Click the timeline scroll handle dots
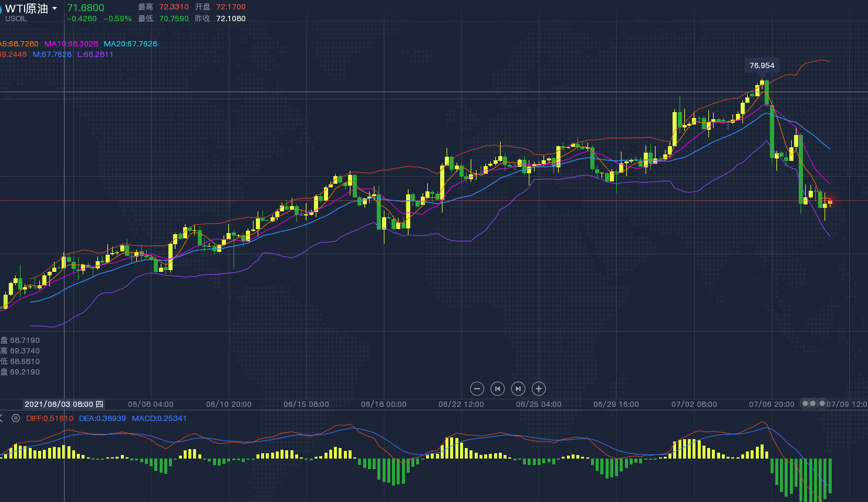This screenshot has height=502, width=868. (x=812, y=404)
